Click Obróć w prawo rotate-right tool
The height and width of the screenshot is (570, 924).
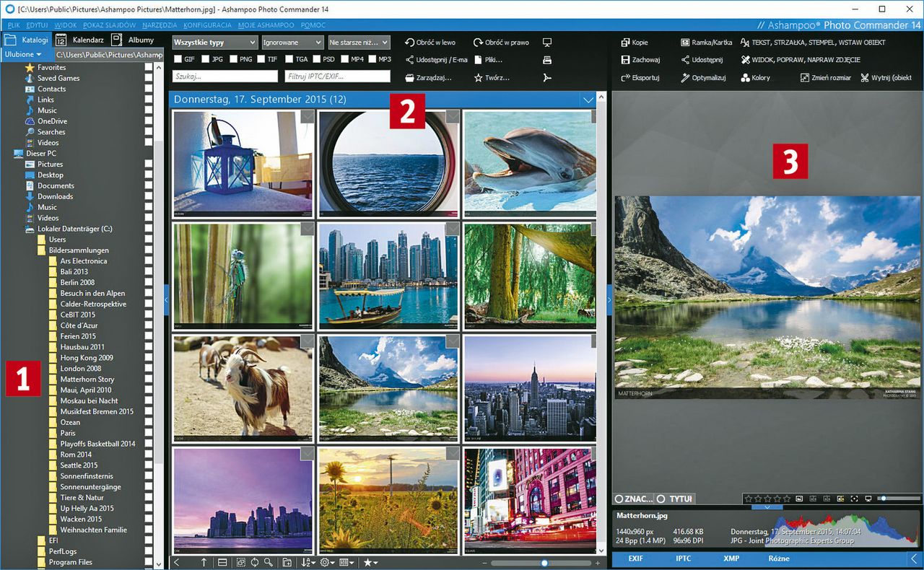click(x=501, y=43)
